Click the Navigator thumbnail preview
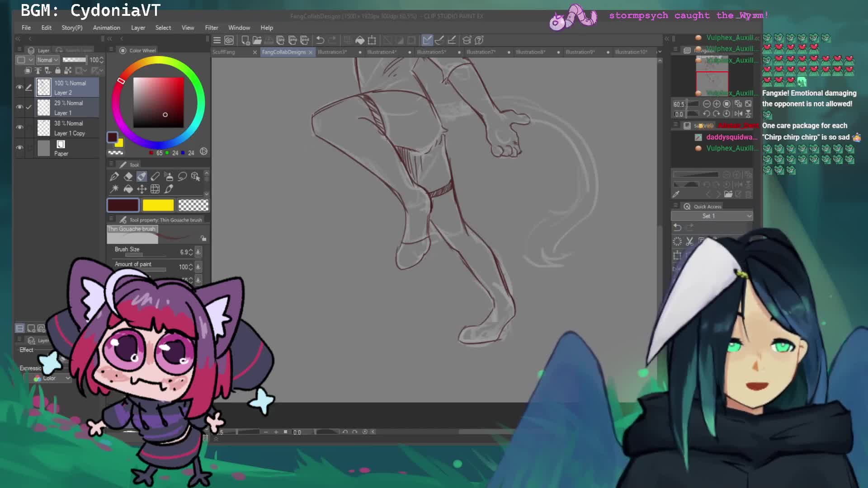This screenshot has width=868, height=488. [712, 76]
